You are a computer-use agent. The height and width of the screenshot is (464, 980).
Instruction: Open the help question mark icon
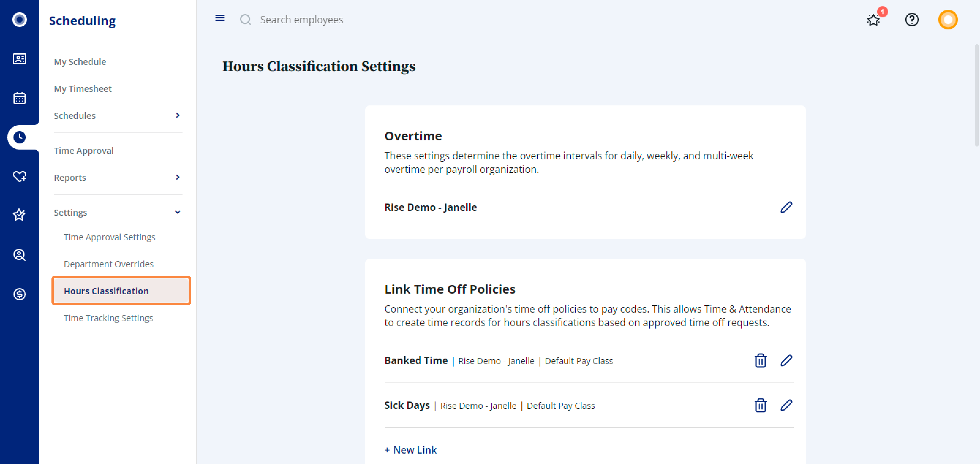(911, 19)
